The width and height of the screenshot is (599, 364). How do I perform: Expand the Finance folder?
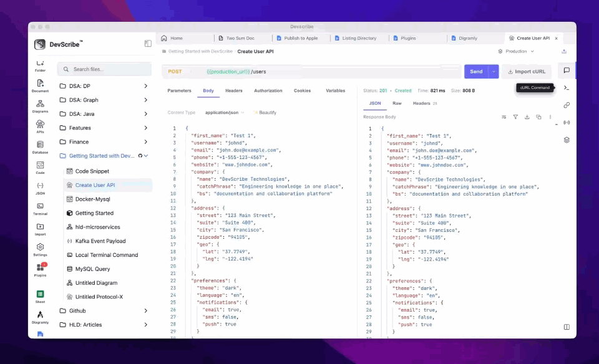(x=145, y=141)
